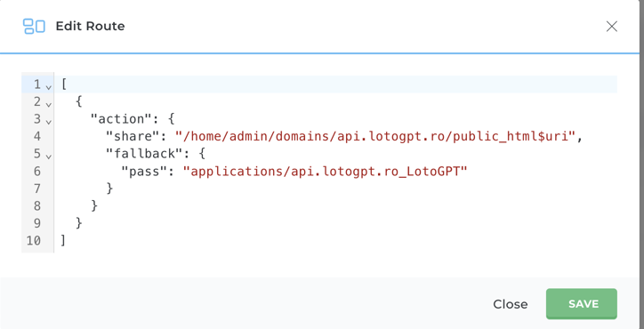The height and width of the screenshot is (329, 644).
Task: Place cursor on closing brace line 9
Action: point(79,223)
